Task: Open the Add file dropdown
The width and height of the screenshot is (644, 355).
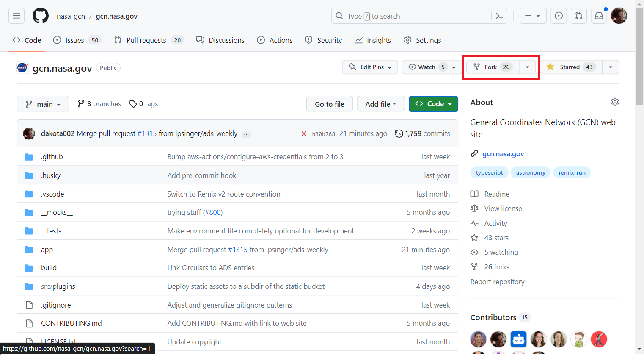Action: point(381,104)
